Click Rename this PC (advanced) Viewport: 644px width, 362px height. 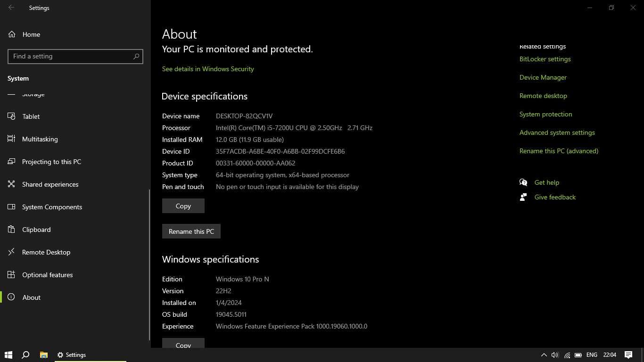559,151
